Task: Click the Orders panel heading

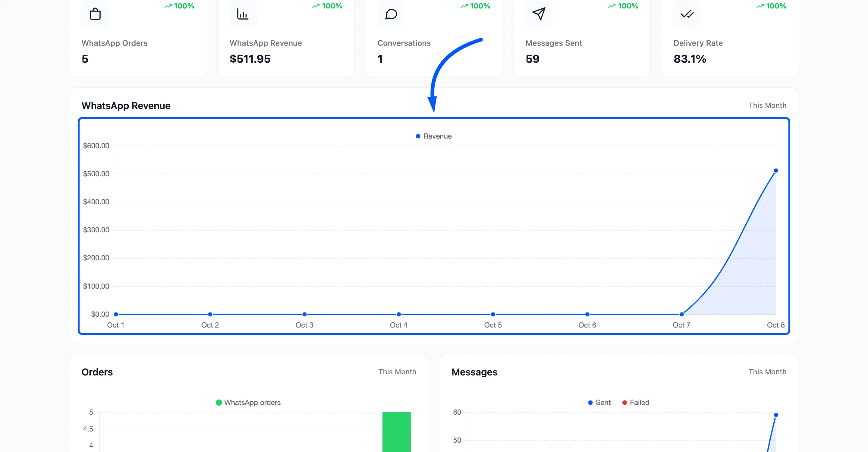Action: [x=97, y=372]
